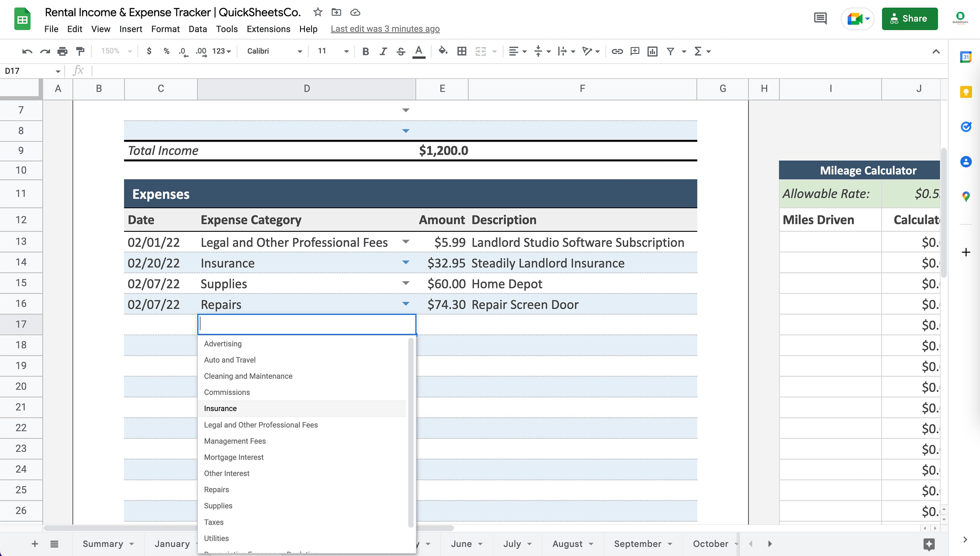Image resolution: width=980 pixels, height=556 pixels.
Task: Select column F header
Action: [x=582, y=88]
